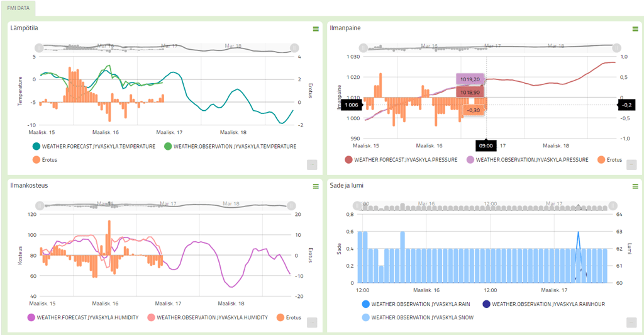This screenshot has width=644, height=335.
Task: Grab left navigator handle in Ilmankosteus chart
Action: [40, 205]
